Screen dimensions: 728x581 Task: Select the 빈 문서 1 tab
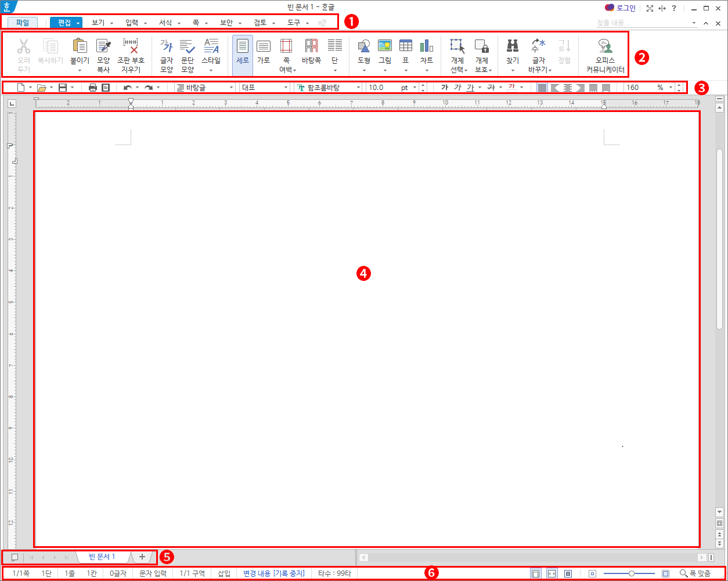click(x=102, y=557)
